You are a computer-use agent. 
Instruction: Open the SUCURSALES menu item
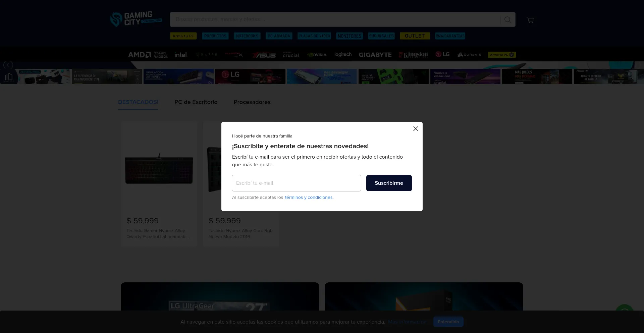coord(381,36)
